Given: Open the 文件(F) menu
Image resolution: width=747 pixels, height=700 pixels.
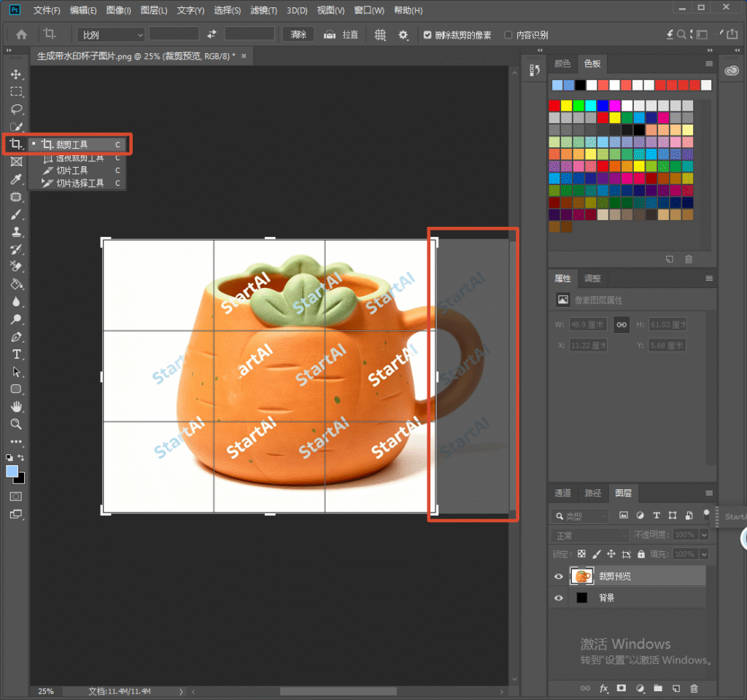Looking at the screenshot, I should pos(47,10).
